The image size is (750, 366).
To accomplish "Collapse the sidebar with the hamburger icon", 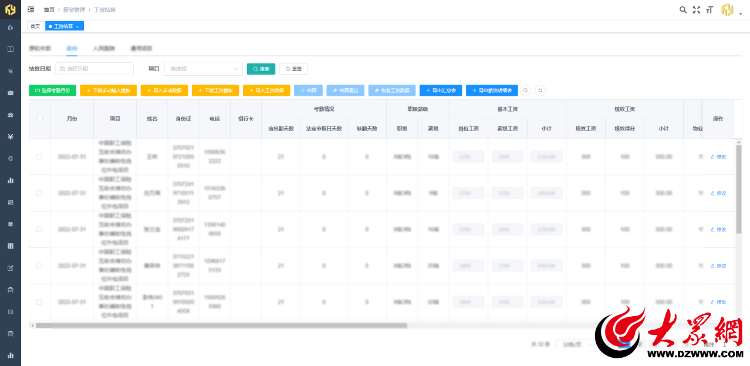I will pyautogui.click(x=31, y=9).
